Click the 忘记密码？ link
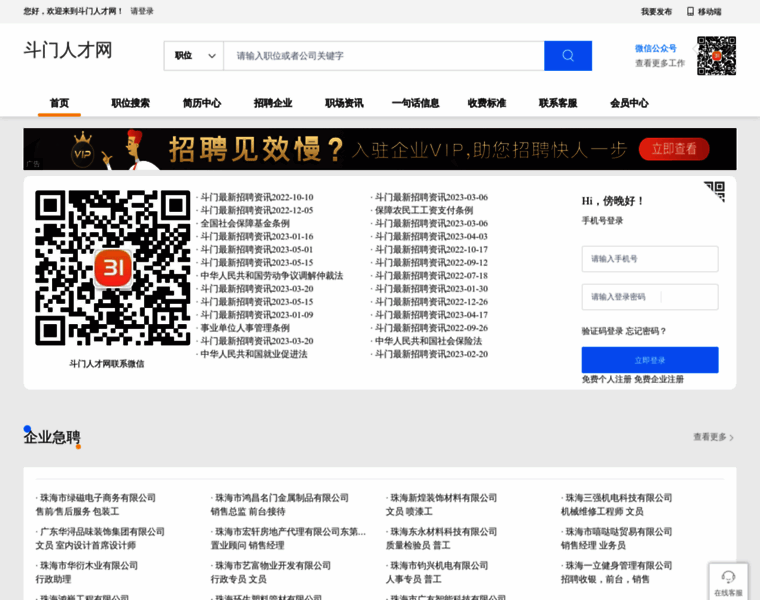This screenshot has width=760, height=600. click(x=646, y=331)
